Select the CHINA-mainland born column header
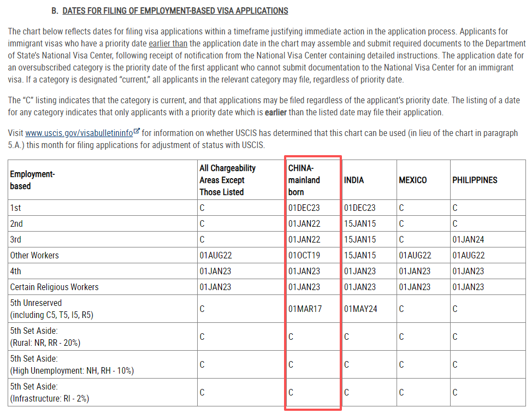The image size is (532, 413). pyautogui.click(x=304, y=180)
